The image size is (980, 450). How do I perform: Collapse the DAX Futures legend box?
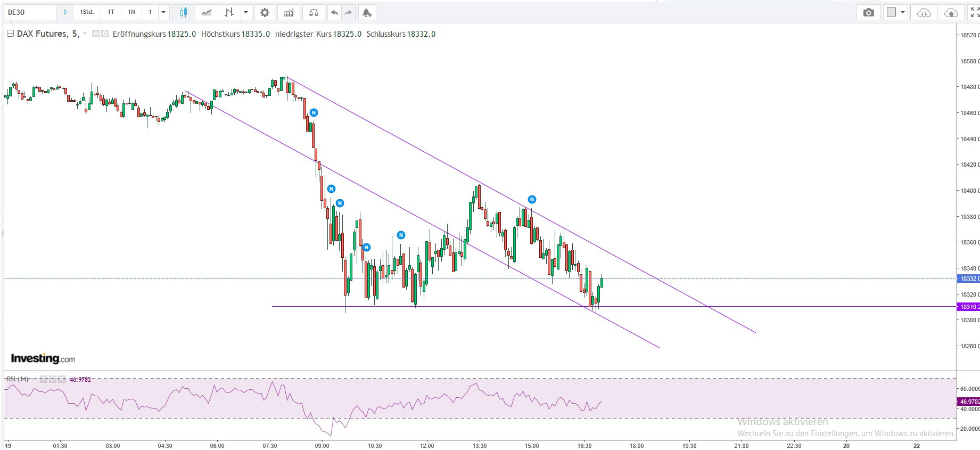10,34
